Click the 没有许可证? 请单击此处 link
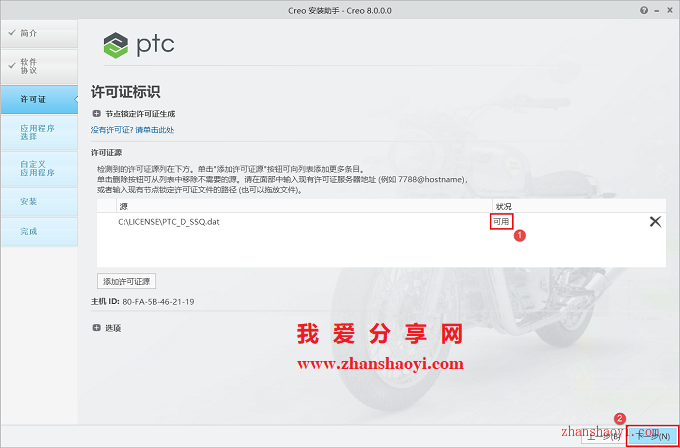This screenshot has width=680, height=448. 132,130
